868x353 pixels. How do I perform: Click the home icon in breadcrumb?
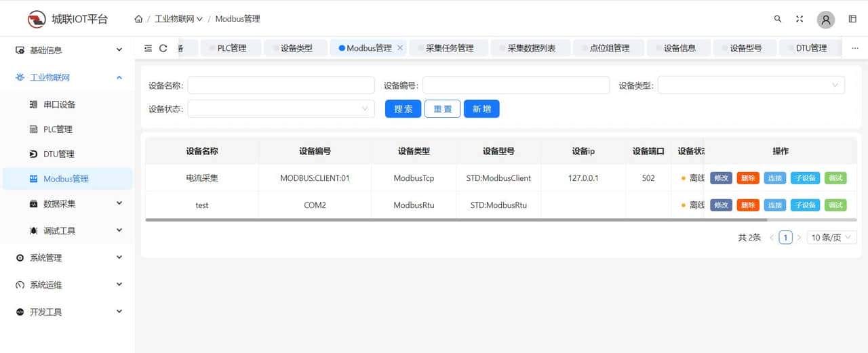(x=138, y=19)
